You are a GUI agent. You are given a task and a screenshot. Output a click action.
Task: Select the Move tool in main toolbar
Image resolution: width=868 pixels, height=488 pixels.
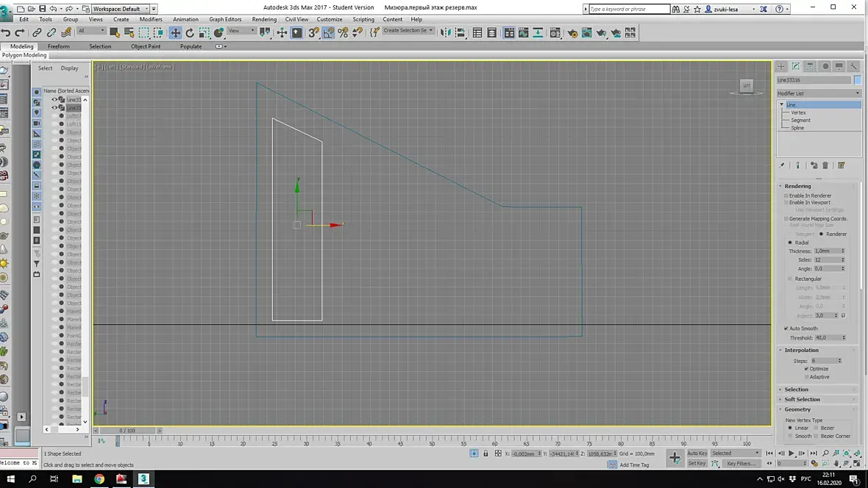tap(175, 33)
